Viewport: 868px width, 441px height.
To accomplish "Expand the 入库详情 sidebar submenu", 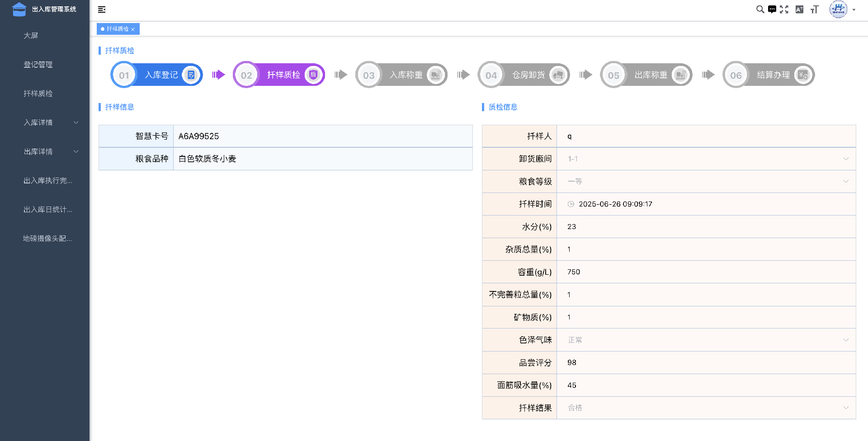I will tap(45, 122).
